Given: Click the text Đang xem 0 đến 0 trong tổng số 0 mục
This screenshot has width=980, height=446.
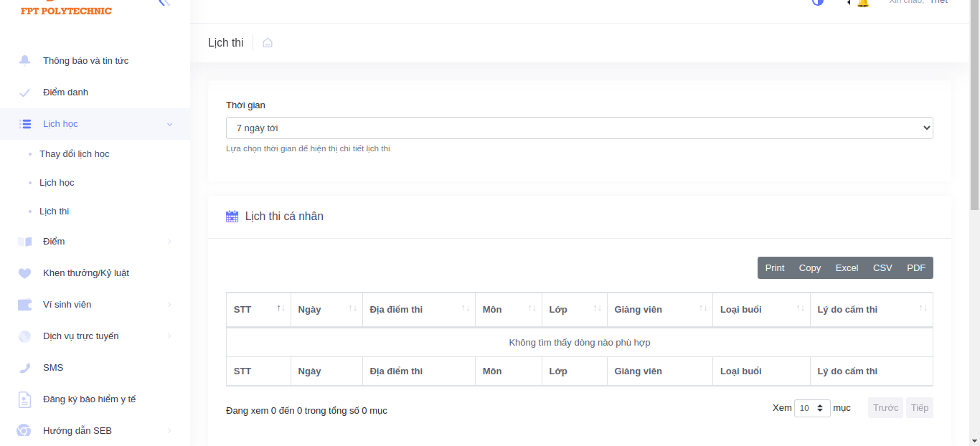Looking at the screenshot, I should pos(306,411).
